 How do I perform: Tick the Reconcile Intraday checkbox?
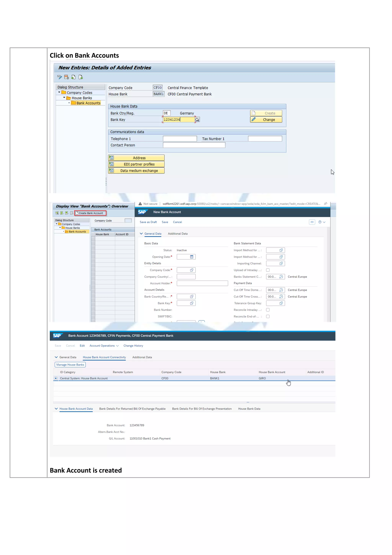[x=268, y=310]
